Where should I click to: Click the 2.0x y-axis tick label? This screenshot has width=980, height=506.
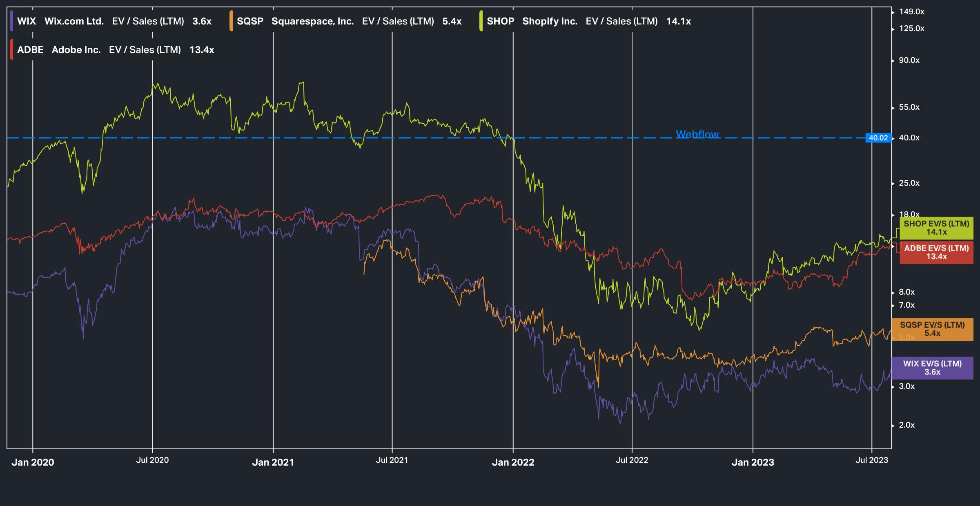click(906, 425)
